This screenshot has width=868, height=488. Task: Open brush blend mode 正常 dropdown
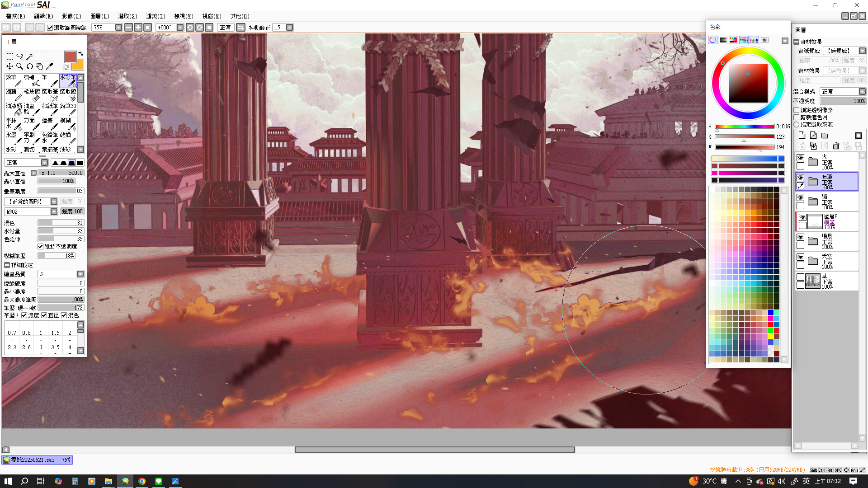(44, 163)
